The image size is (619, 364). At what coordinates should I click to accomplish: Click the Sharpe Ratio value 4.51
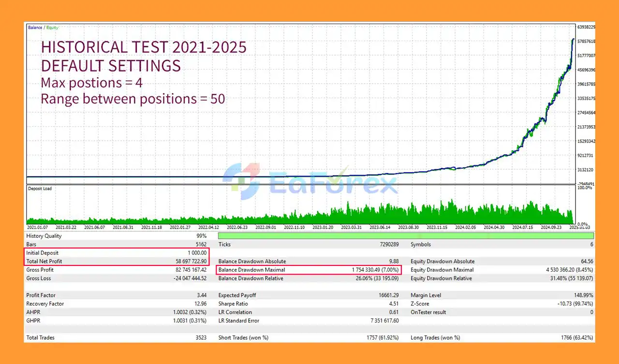pos(393,304)
